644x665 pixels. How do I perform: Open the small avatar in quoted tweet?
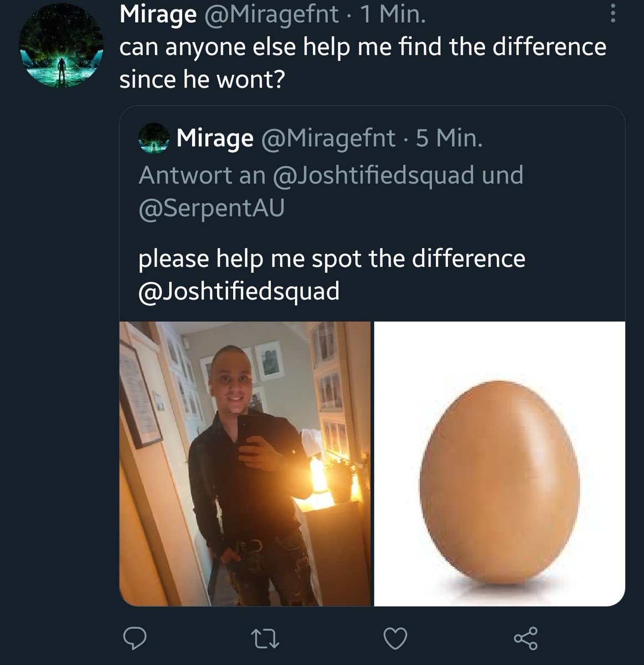(x=153, y=137)
